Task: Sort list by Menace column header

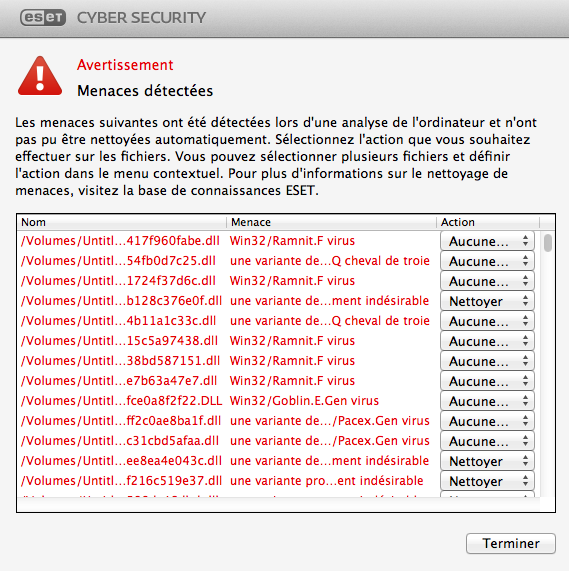Action: (331, 222)
